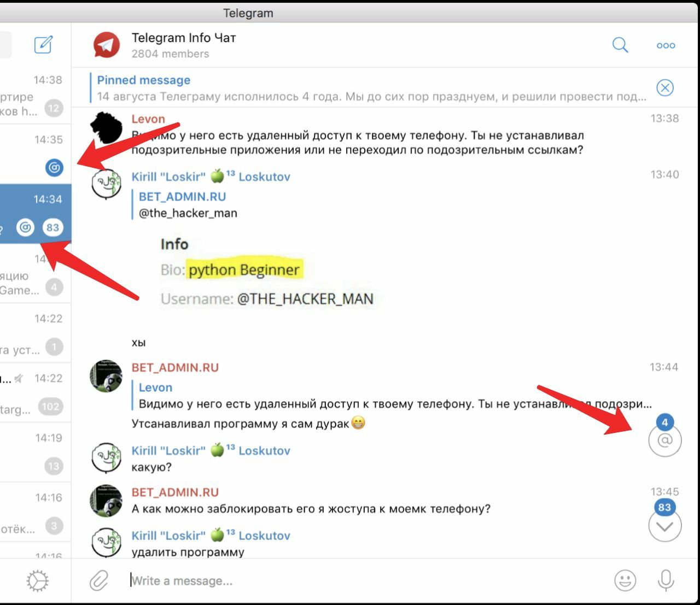Click the message text 'хы'
This screenshot has height=605, width=700.
139,343
